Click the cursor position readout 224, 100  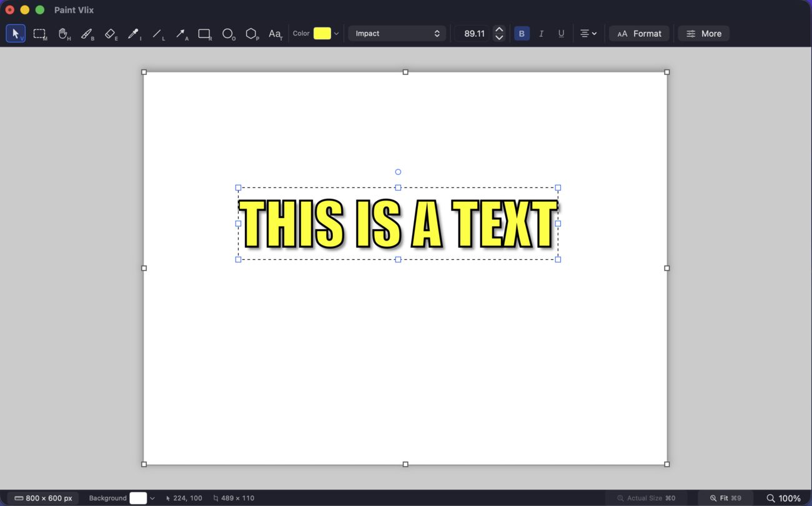pyautogui.click(x=184, y=498)
